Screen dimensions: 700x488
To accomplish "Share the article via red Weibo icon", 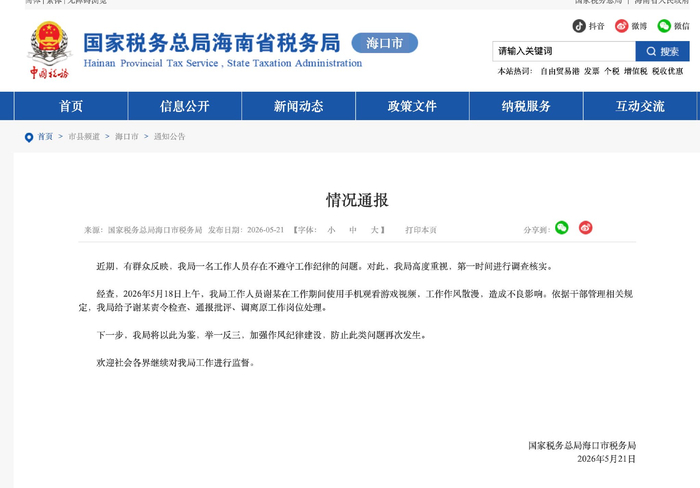I will click(x=586, y=228).
